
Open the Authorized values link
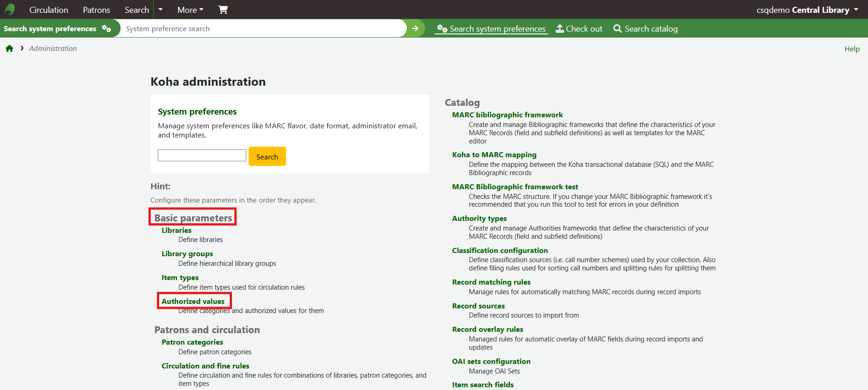tap(193, 301)
